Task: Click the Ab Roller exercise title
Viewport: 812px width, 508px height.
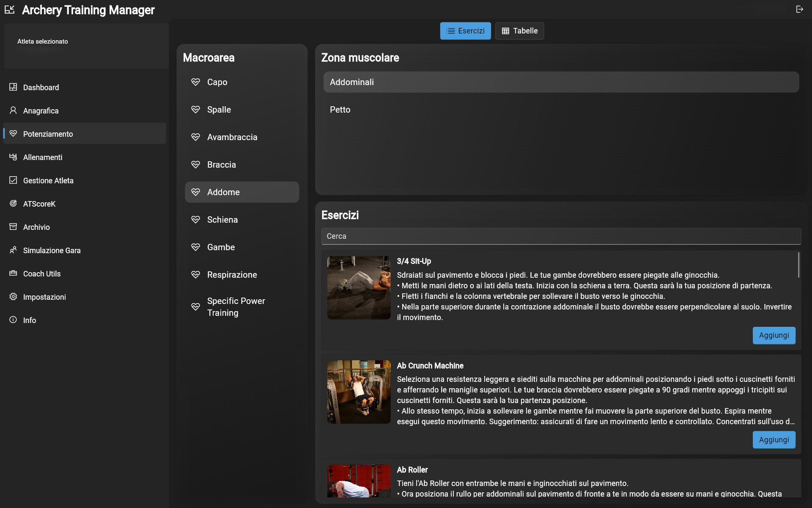Action: (412, 470)
